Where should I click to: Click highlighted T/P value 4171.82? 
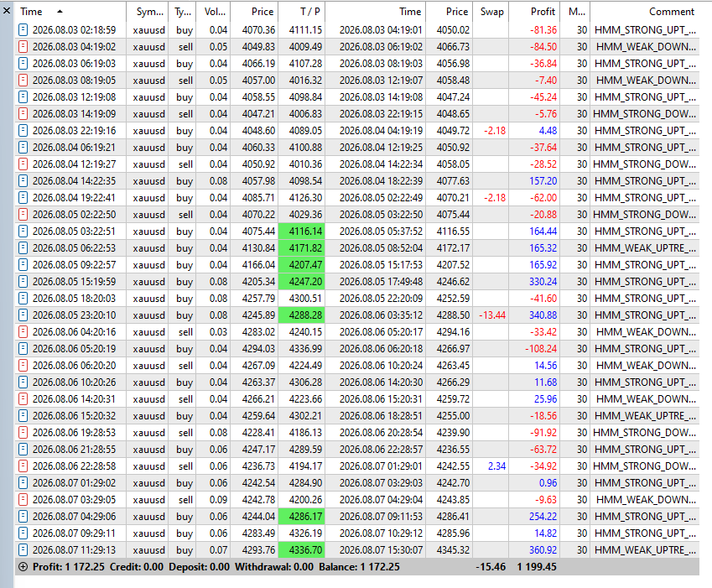(x=302, y=248)
